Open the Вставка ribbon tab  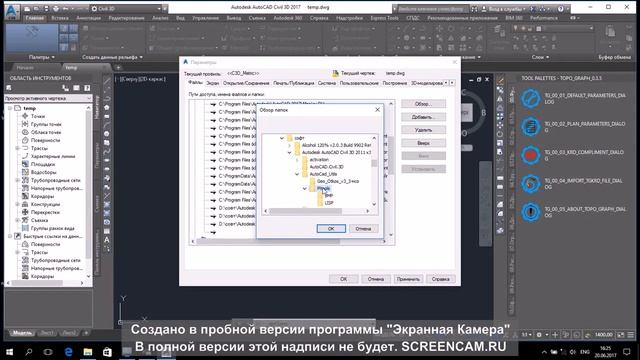pos(60,18)
